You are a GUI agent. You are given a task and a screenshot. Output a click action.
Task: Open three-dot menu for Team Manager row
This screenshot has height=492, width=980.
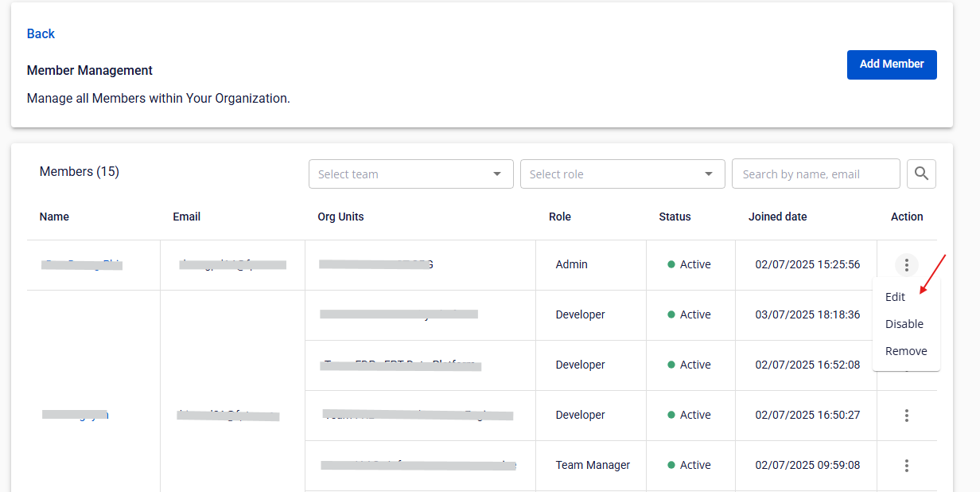click(x=906, y=465)
